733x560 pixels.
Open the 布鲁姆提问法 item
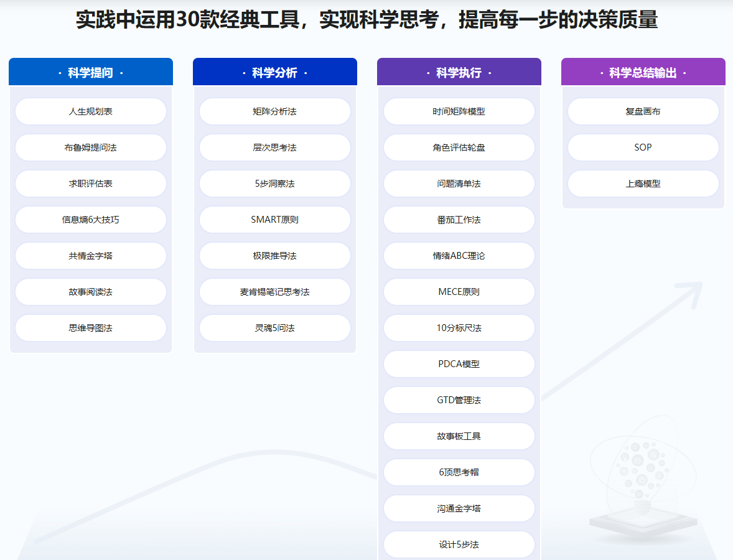tap(91, 147)
